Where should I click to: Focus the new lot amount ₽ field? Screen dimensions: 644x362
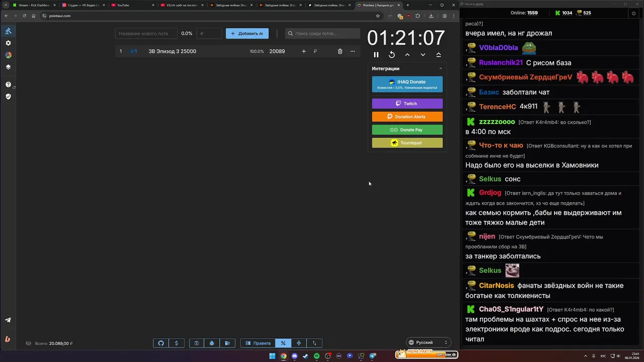point(209,34)
